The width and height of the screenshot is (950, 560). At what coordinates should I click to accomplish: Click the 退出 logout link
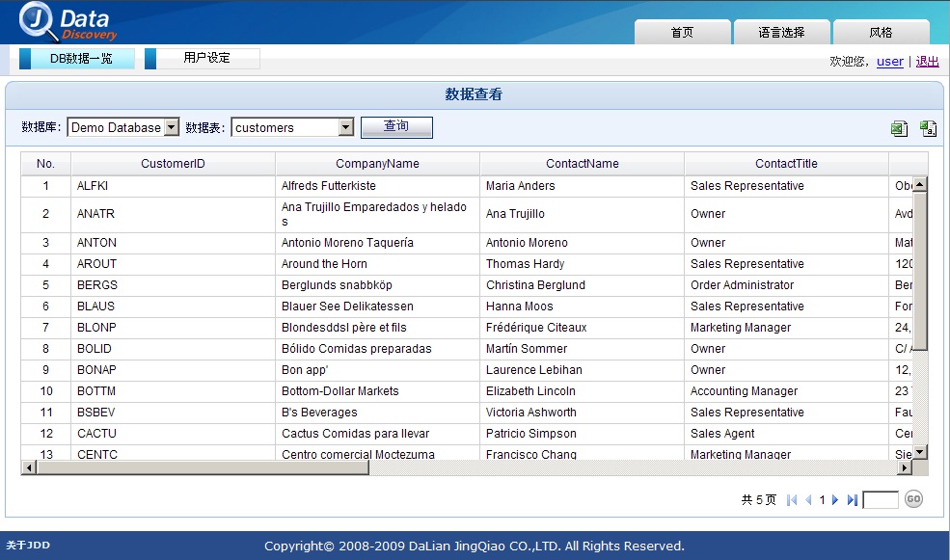(x=927, y=61)
